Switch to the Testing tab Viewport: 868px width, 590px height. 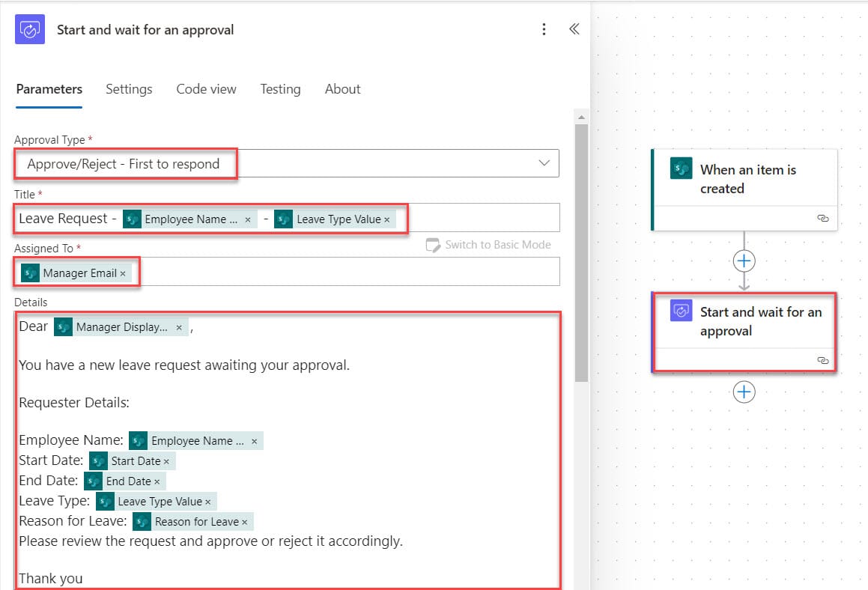[x=280, y=89]
